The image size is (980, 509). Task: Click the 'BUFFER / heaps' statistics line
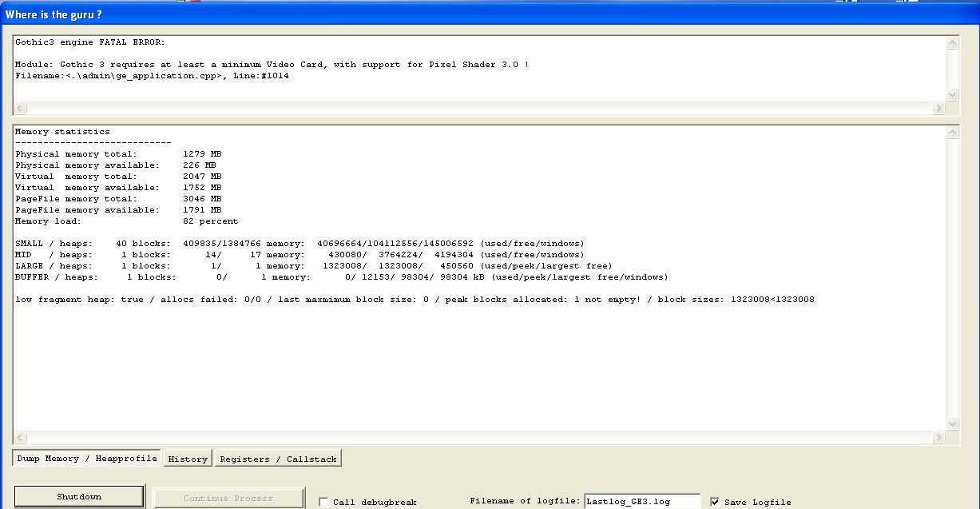tap(342, 277)
